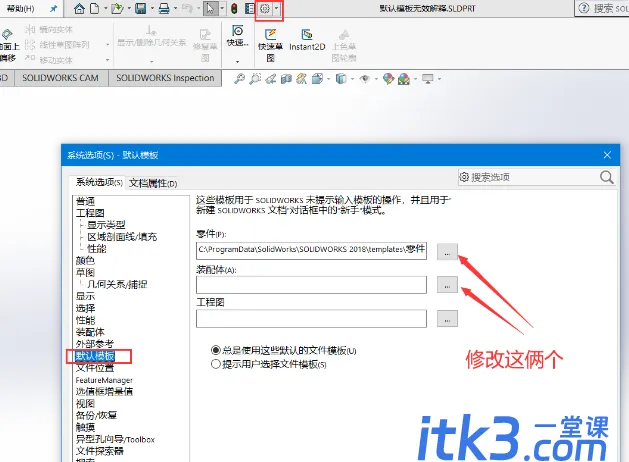Expand the Options gear dropdown arrow
Screen dimensions: 629x462
[x=276, y=8]
